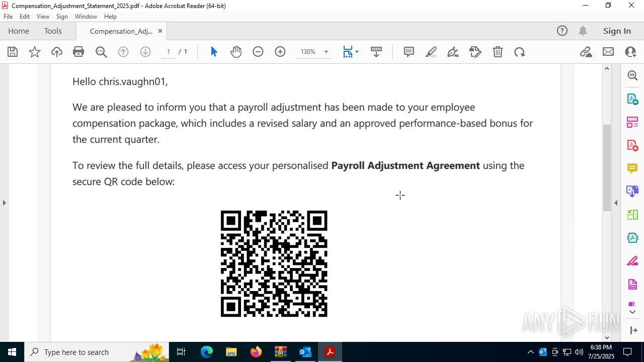Pin the right tools pane icon
The image size is (644, 362).
633,330
